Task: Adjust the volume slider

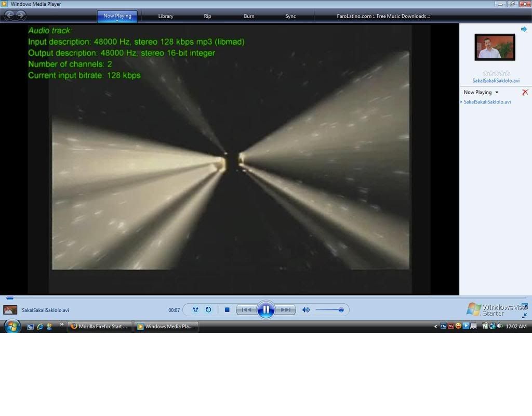Action: pyautogui.click(x=329, y=310)
